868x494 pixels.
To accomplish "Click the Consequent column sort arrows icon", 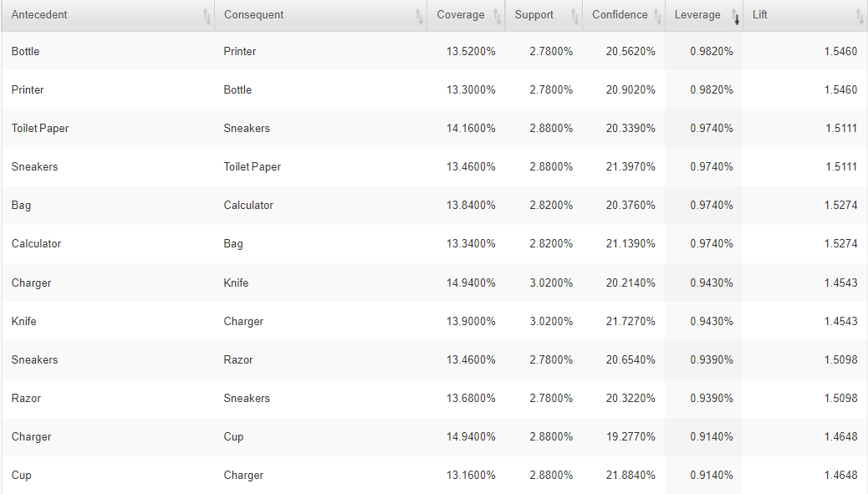I will (419, 17).
